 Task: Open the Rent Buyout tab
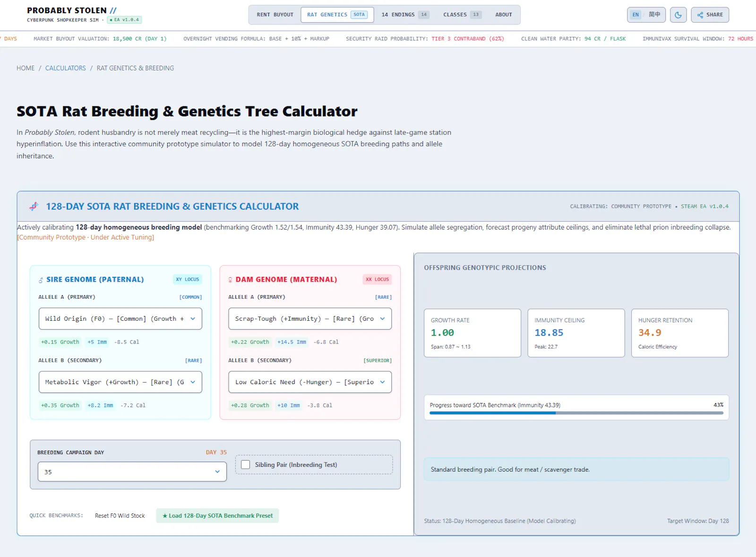[275, 15]
